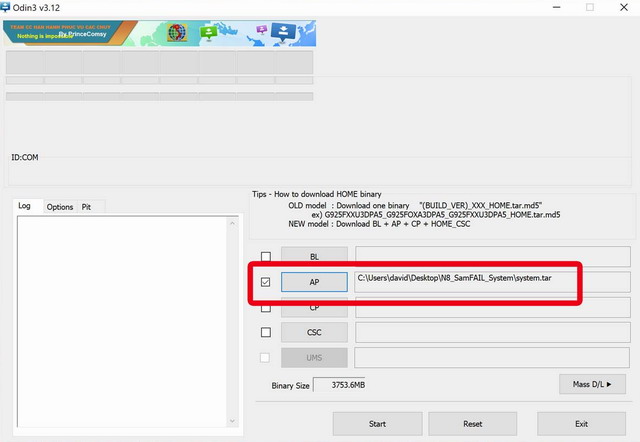This screenshot has height=442, width=640.
Task: Click the green download icon in banner
Action: coord(209,32)
